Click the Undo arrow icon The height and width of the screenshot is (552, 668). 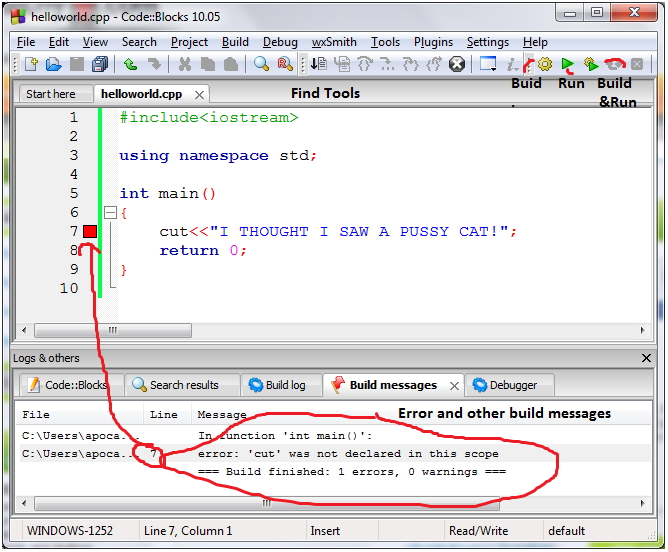pyautogui.click(x=131, y=64)
